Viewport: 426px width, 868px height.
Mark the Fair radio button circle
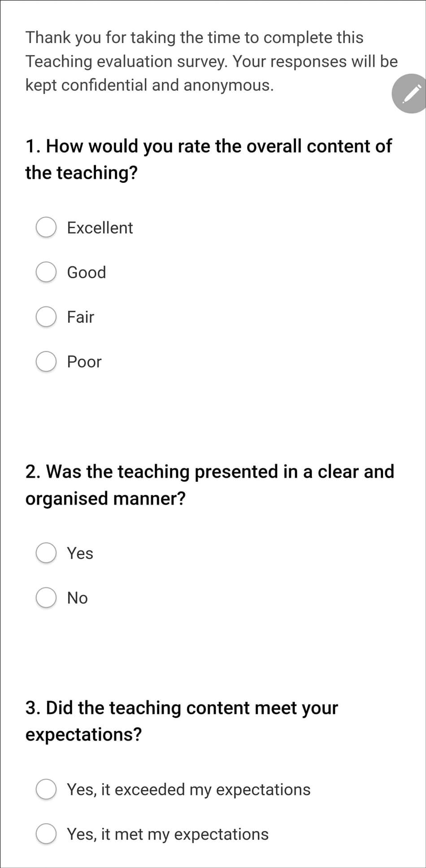(x=46, y=317)
